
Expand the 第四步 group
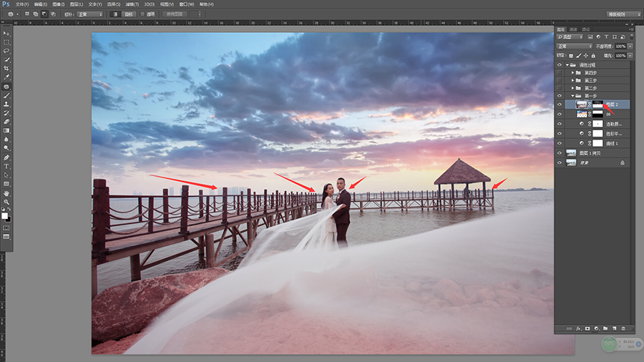(x=572, y=73)
